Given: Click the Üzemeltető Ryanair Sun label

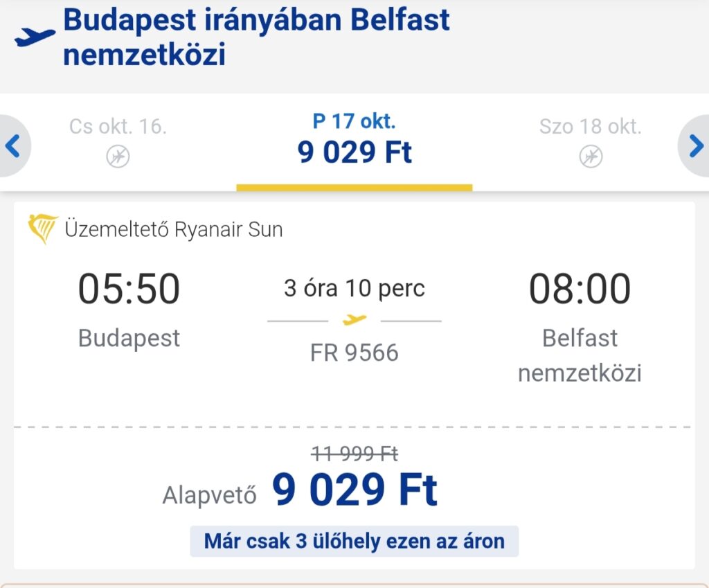Looking at the screenshot, I should [x=174, y=229].
